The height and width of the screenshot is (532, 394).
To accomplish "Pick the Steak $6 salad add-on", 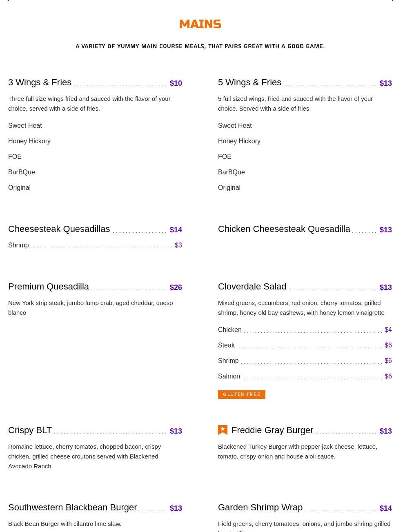I will [305, 345].
